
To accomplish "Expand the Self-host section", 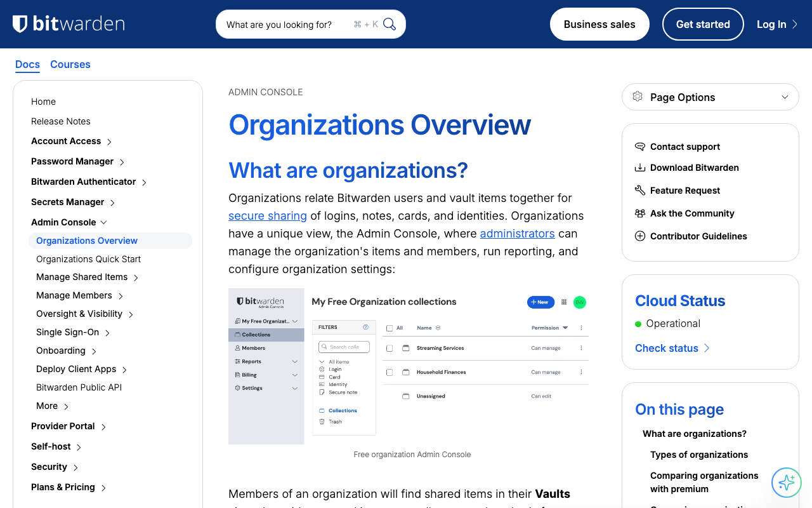I will coord(79,447).
